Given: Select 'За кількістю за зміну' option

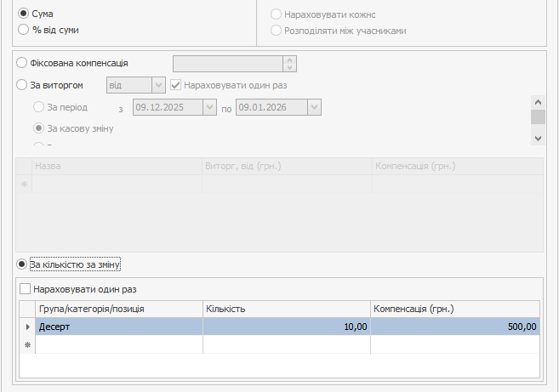Looking at the screenshot, I should (22, 265).
